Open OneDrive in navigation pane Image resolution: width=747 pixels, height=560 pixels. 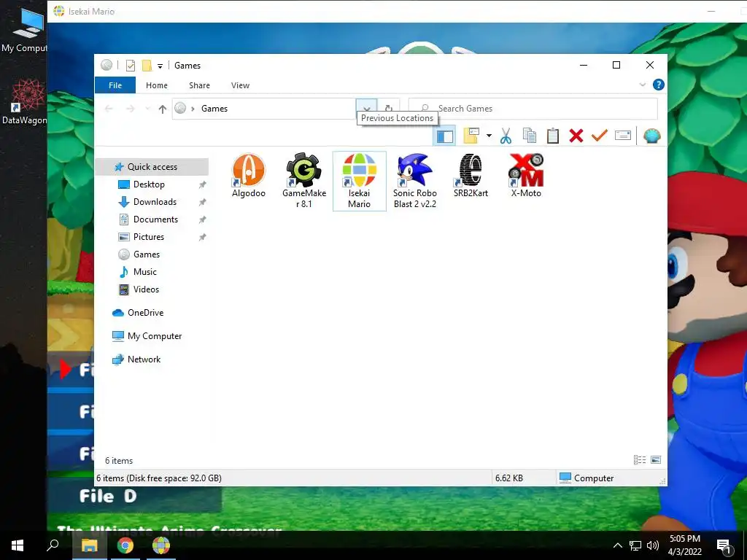coord(145,313)
